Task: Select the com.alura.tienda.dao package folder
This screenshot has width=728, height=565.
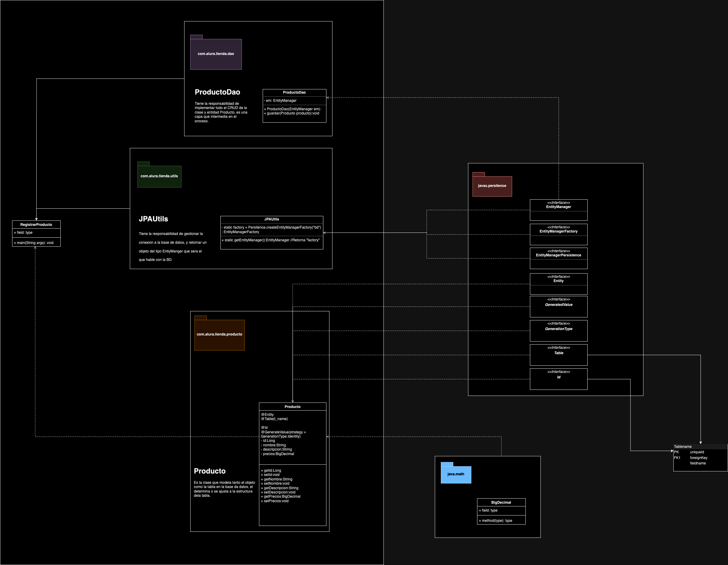Action: point(216,52)
